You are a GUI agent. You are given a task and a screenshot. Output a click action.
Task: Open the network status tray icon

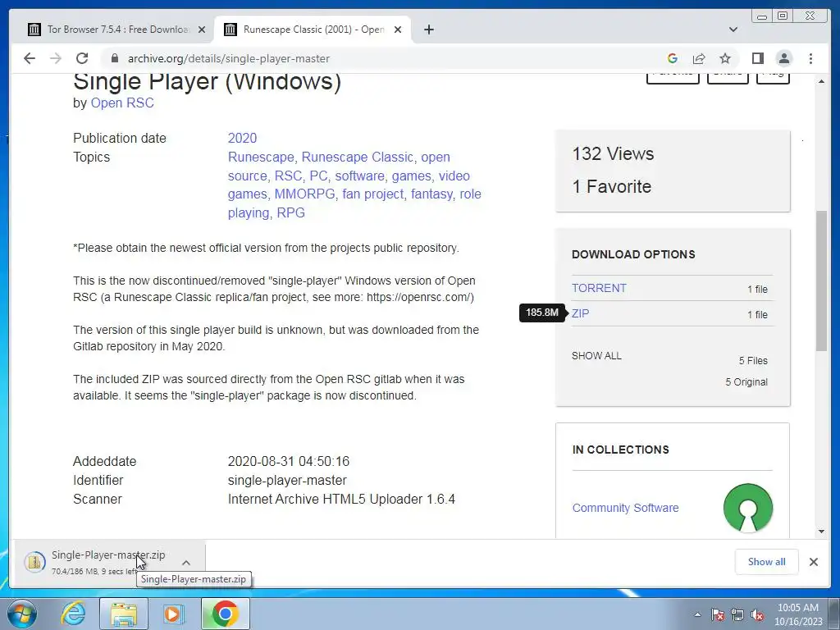[x=737, y=614]
